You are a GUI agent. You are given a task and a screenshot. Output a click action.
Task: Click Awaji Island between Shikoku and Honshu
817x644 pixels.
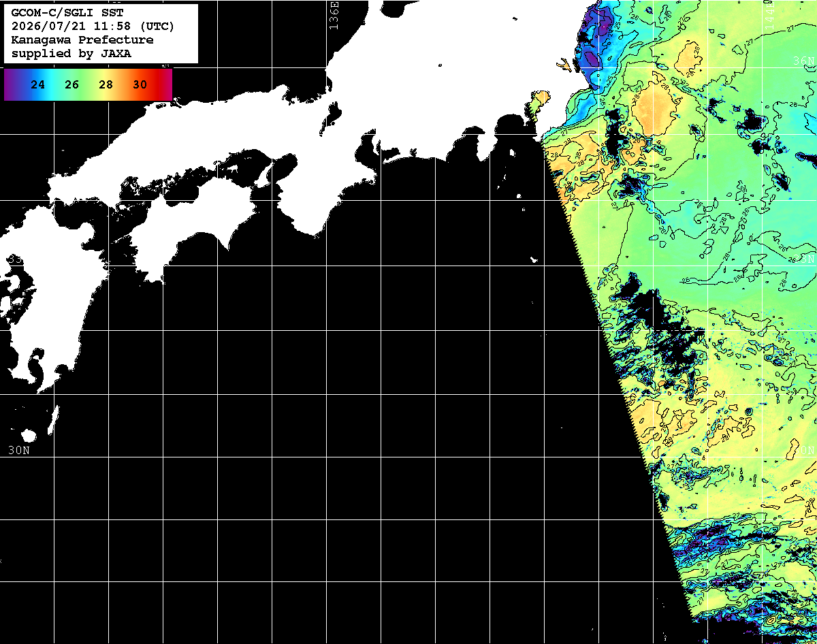[263, 176]
